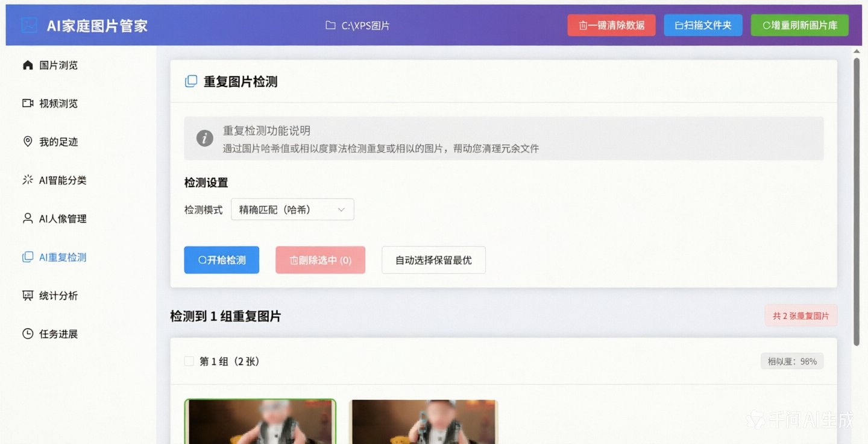Click the scrollbar up arrow
The height and width of the screenshot is (444, 868).
[857, 52]
